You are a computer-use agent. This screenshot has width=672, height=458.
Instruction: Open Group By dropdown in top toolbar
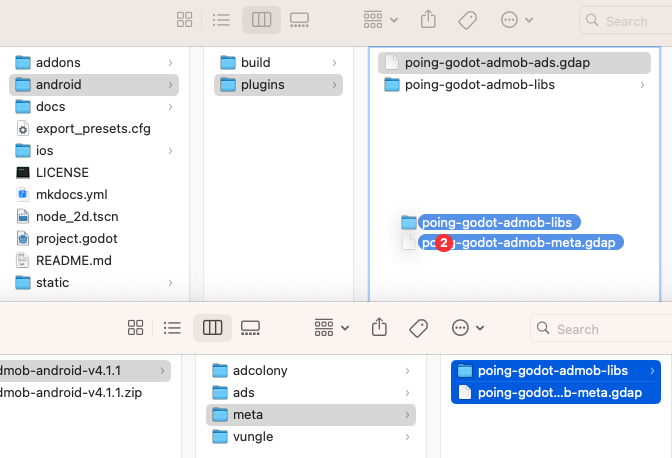point(382,20)
